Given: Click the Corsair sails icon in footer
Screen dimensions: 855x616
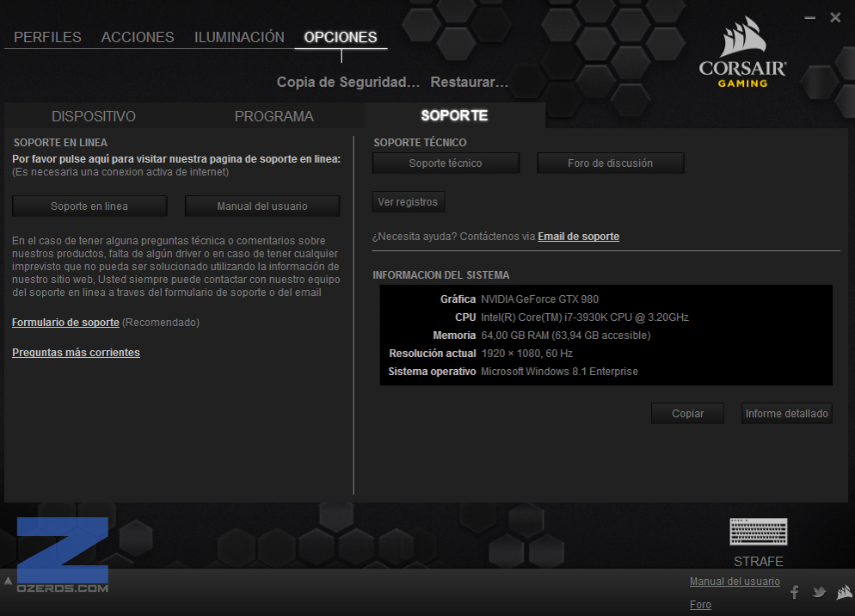Looking at the screenshot, I should 845,592.
